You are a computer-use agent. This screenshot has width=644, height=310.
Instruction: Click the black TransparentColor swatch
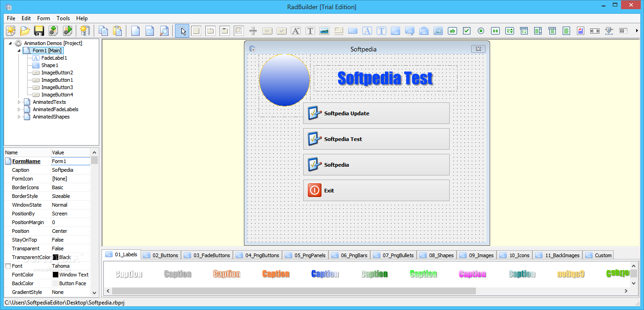tap(55, 257)
